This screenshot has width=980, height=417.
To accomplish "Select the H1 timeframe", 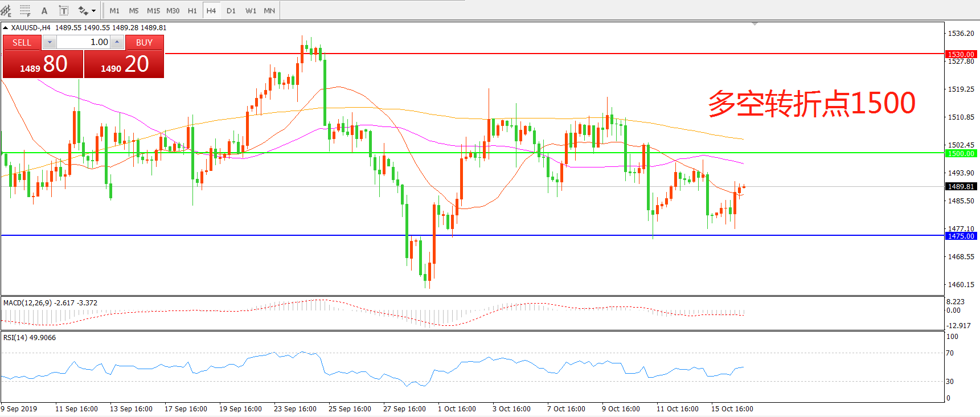I will coord(192,11).
